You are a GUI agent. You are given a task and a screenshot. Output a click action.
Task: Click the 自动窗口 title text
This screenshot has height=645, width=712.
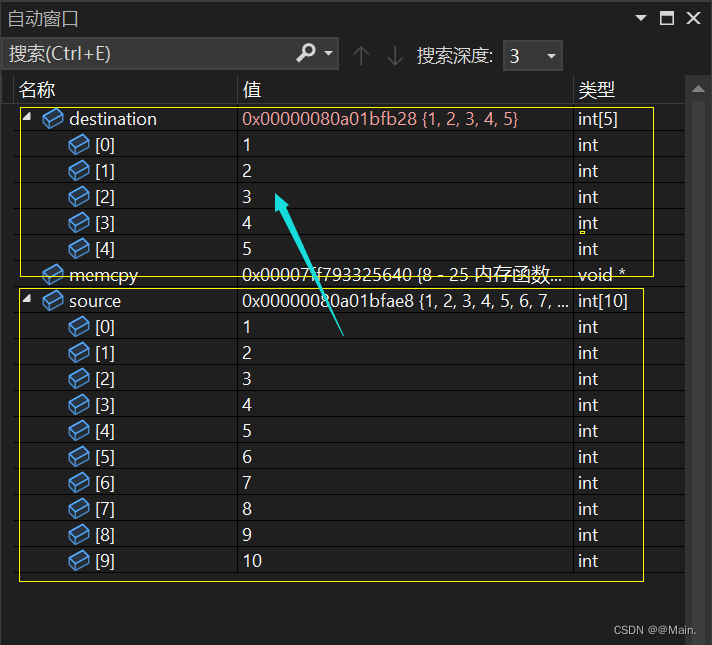[43, 19]
